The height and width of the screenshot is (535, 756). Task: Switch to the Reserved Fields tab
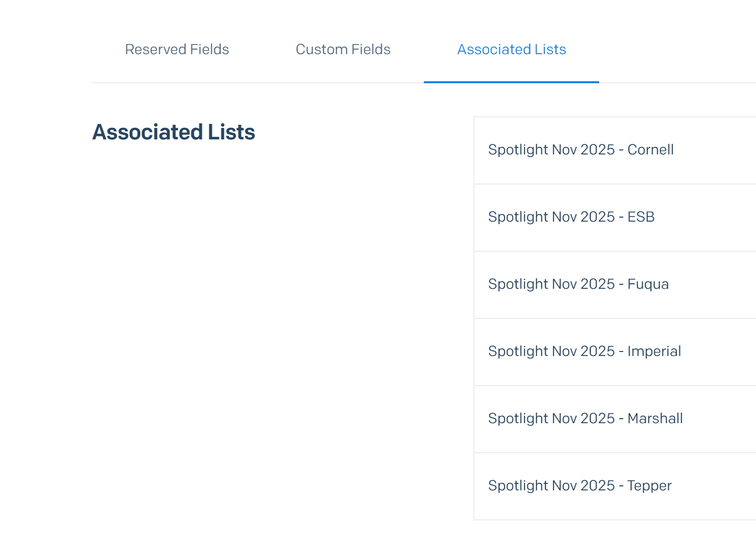click(177, 49)
